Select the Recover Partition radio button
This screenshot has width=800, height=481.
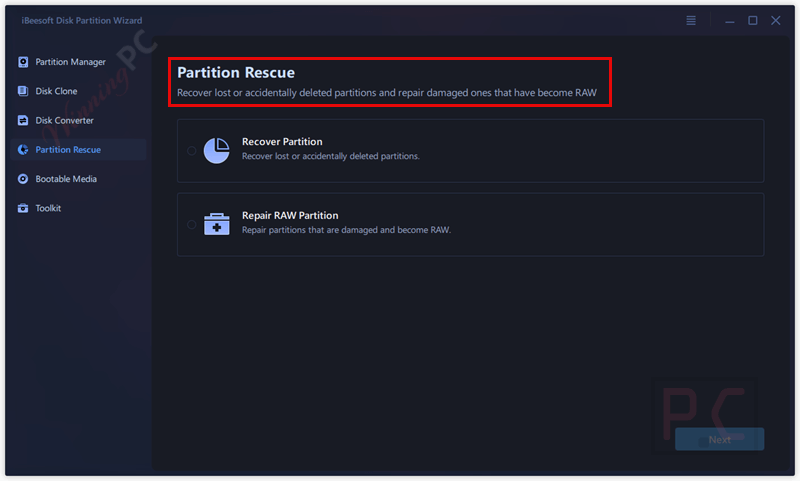coord(191,150)
